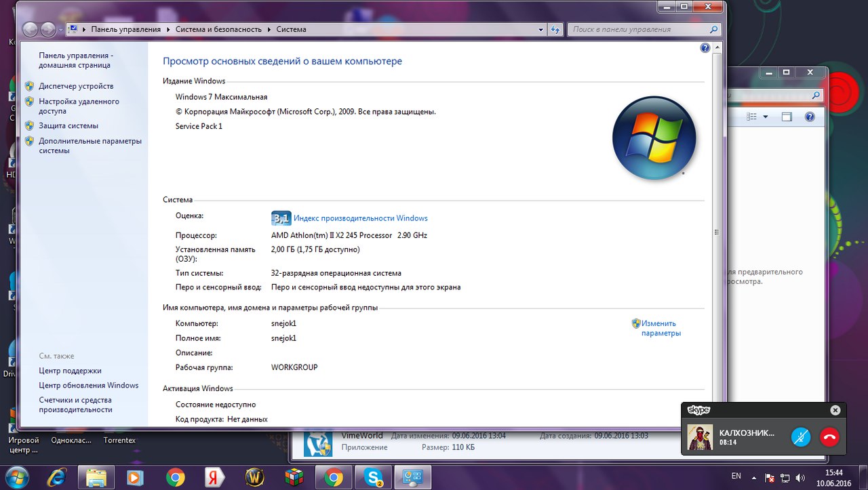Open help icon in Explorer window behind
This screenshot has height=490, width=868.
tap(809, 117)
